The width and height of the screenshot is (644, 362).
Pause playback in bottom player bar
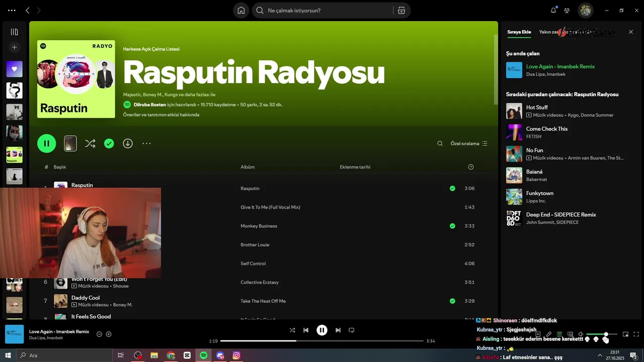(322, 330)
